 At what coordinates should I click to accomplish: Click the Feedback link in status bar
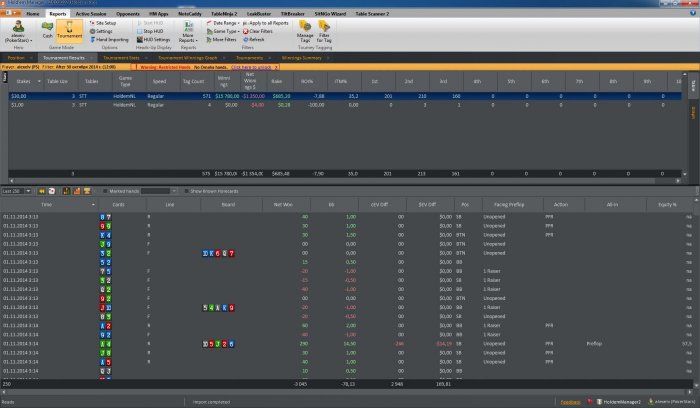click(x=570, y=402)
